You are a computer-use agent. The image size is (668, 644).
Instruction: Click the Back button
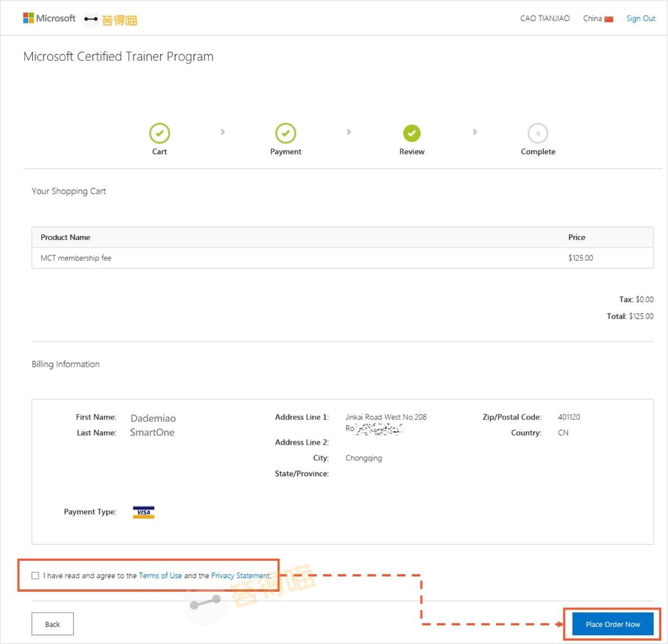pos(52,624)
